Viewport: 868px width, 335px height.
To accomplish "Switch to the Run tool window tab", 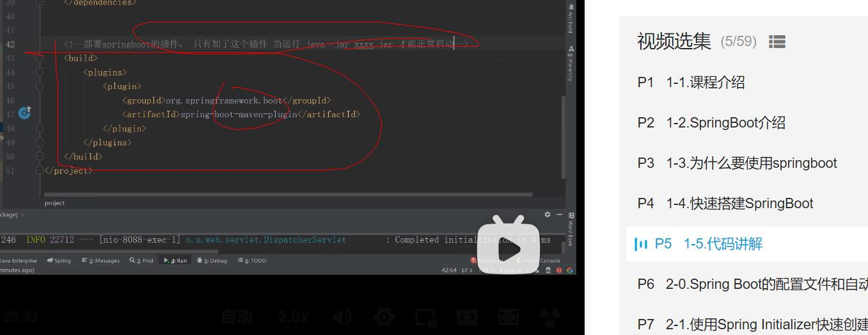I will pos(175,261).
